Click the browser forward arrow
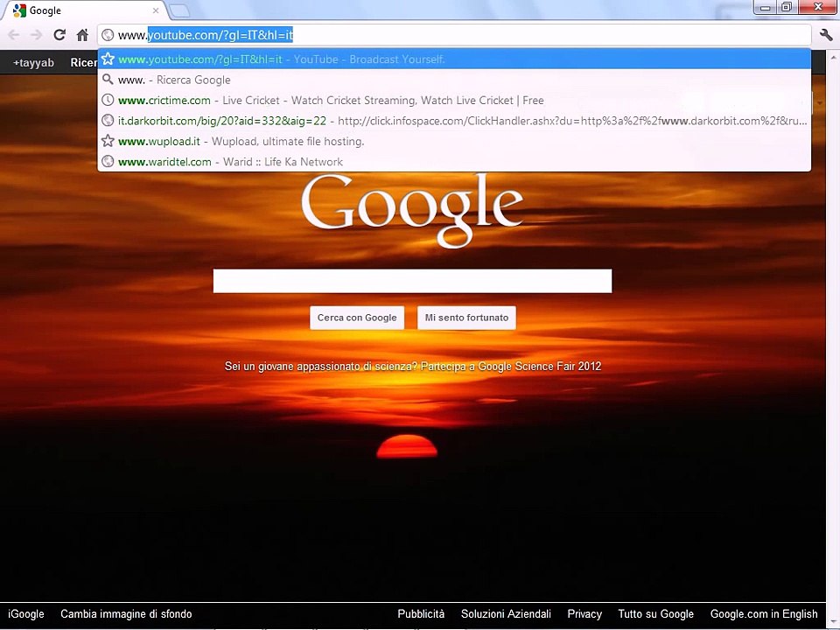The width and height of the screenshot is (840, 630). tap(36, 35)
